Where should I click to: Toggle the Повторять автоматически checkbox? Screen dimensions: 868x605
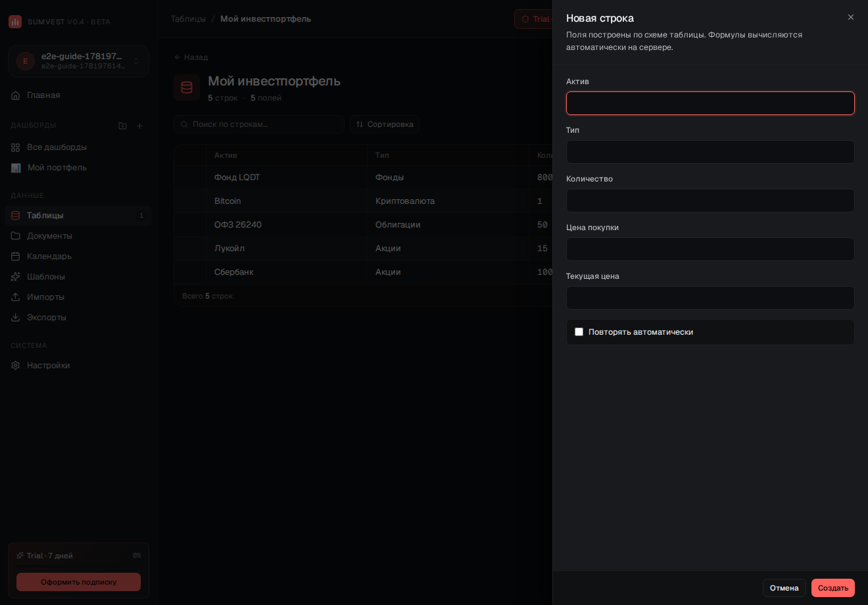click(579, 332)
